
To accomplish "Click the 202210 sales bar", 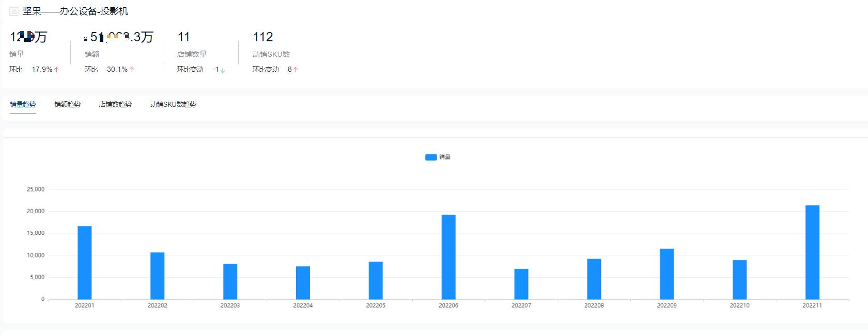I will pyautogui.click(x=739, y=280).
